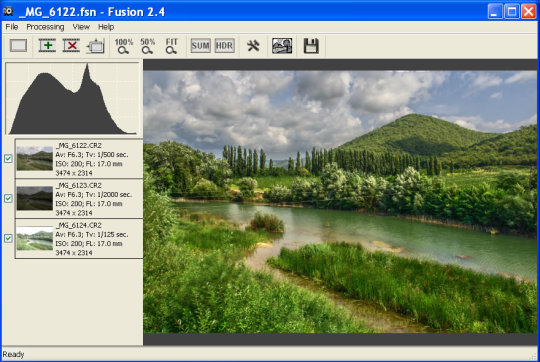Viewport: 540px width, 362px height.
Task: Maximize the Fusion 2.4 window
Action: 512,11
